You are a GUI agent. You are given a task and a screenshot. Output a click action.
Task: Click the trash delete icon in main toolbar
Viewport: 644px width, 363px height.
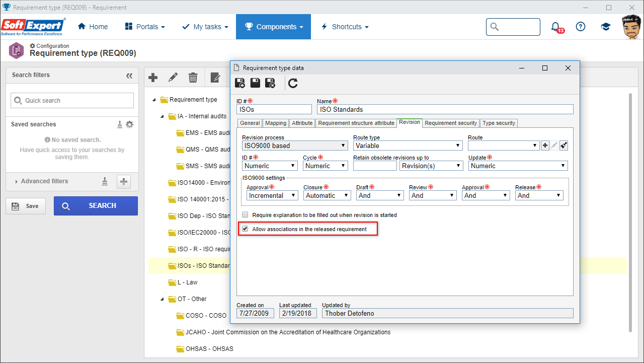[193, 78]
